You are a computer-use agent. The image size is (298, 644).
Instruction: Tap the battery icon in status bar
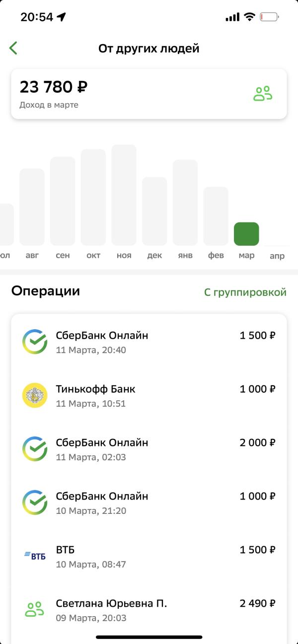pos(269,17)
